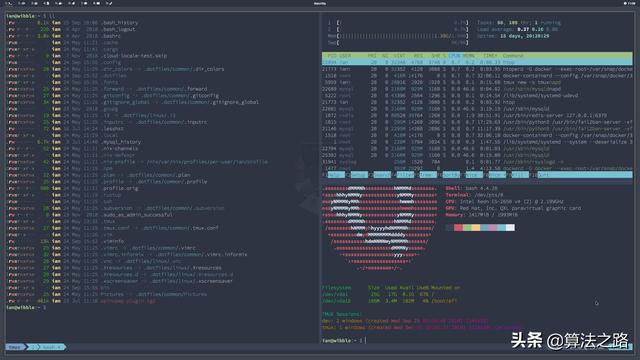
Task: Click the Shell: bash line in neofetch
Action: [x=471, y=188]
